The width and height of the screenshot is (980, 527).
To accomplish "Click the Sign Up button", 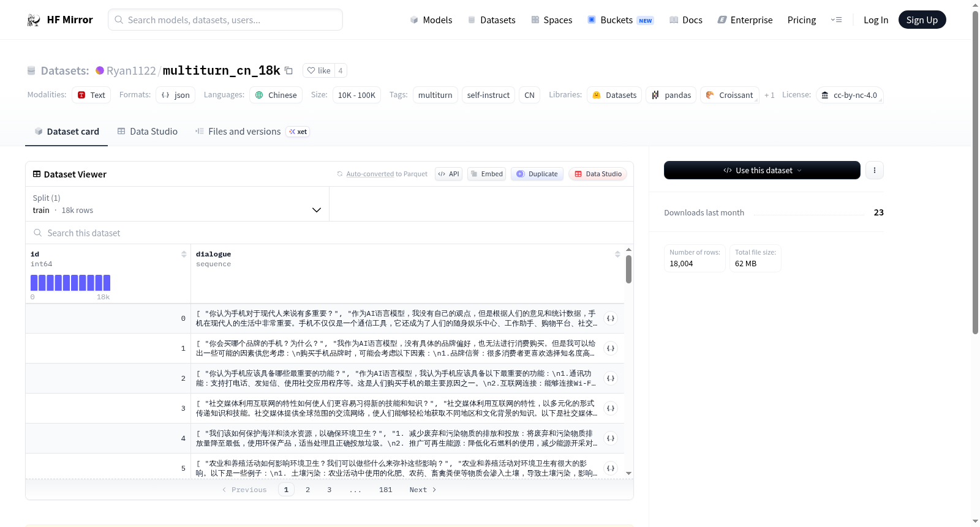I will pyautogui.click(x=922, y=20).
